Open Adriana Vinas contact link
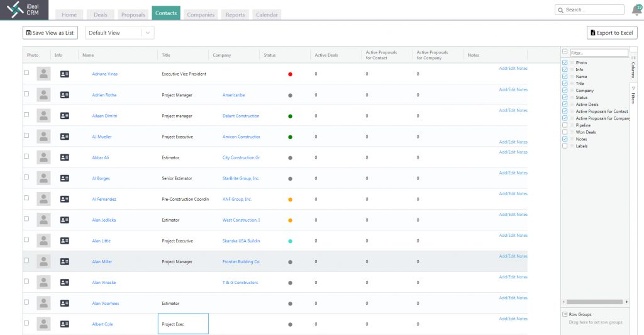 coord(105,74)
